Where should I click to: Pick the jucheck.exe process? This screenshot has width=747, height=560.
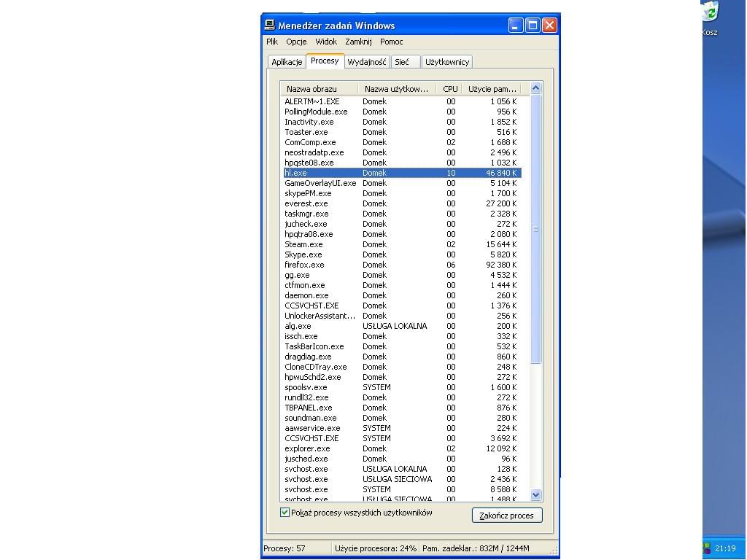[403, 224]
